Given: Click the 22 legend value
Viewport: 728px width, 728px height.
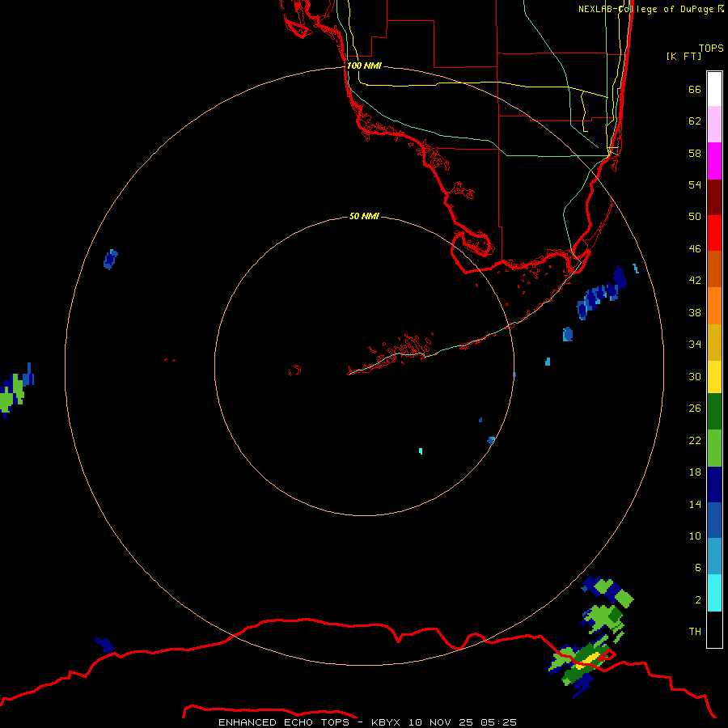Looking at the screenshot, I should tap(695, 440).
